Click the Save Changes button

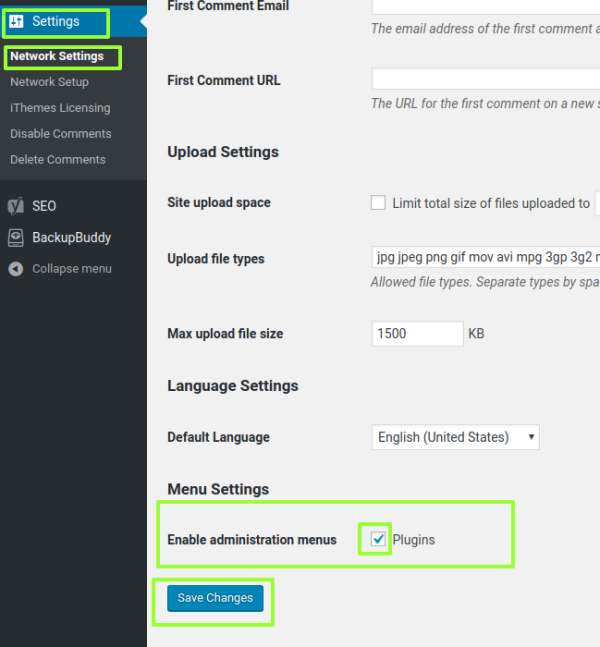coord(215,598)
